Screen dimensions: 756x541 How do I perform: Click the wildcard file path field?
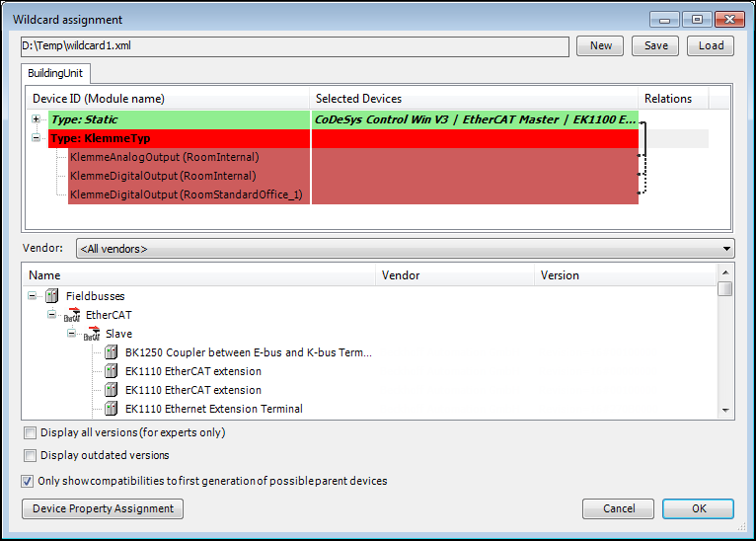[294, 46]
